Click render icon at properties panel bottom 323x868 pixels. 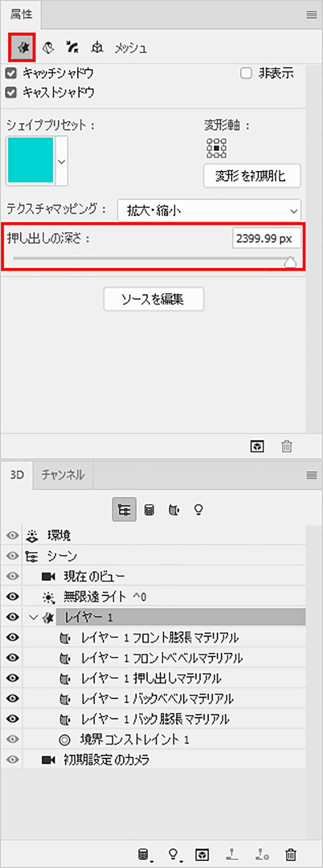[x=257, y=446]
